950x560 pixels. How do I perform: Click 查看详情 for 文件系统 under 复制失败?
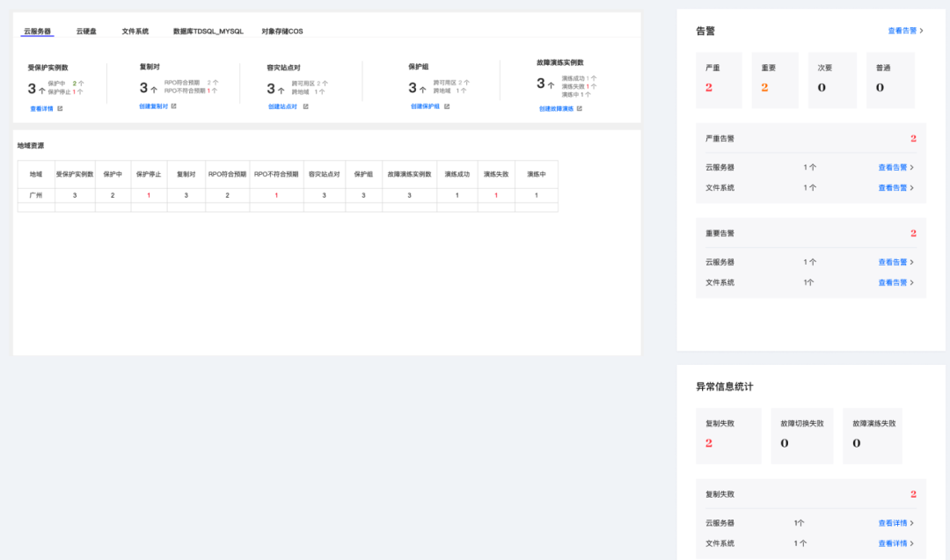point(895,543)
